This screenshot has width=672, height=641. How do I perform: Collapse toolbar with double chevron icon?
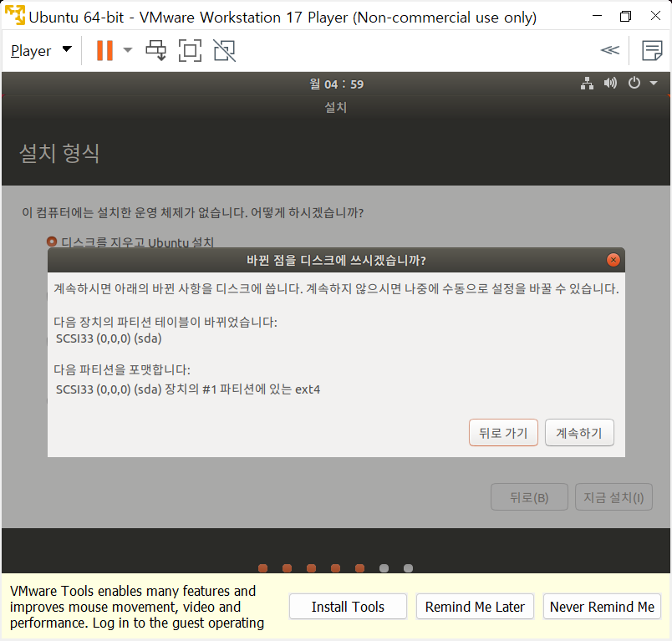[610, 50]
